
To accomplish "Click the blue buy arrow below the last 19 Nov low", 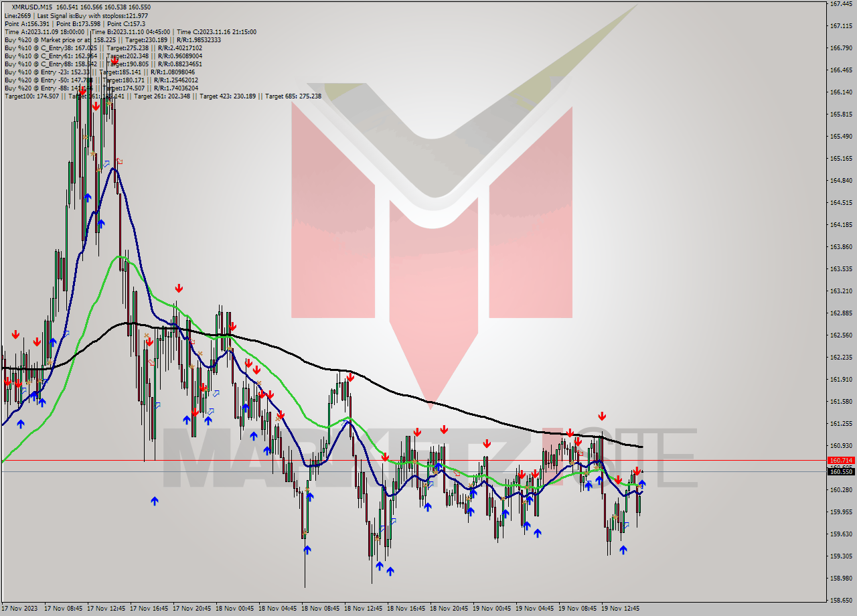I will pyautogui.click(x=623, y=550).
